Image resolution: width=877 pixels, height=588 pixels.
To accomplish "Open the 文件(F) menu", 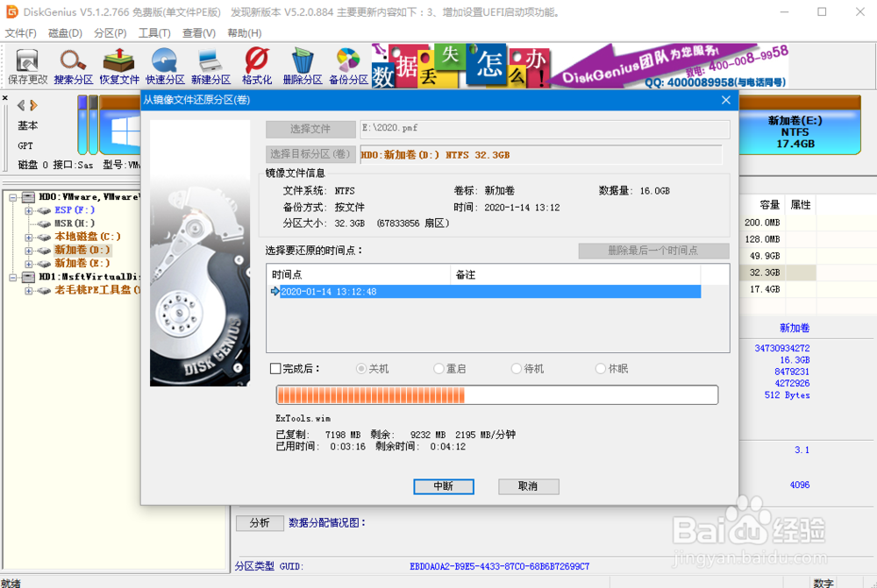I will 21,33.
